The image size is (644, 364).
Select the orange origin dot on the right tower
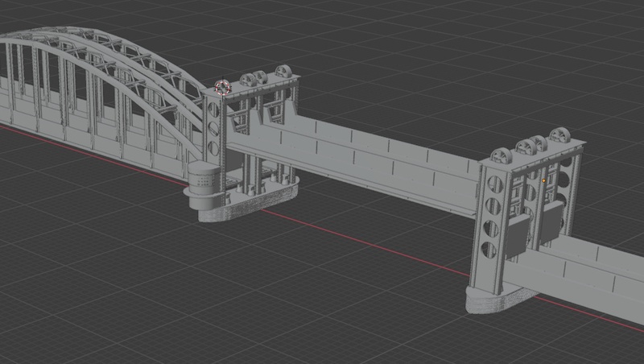tap(544, 180)
